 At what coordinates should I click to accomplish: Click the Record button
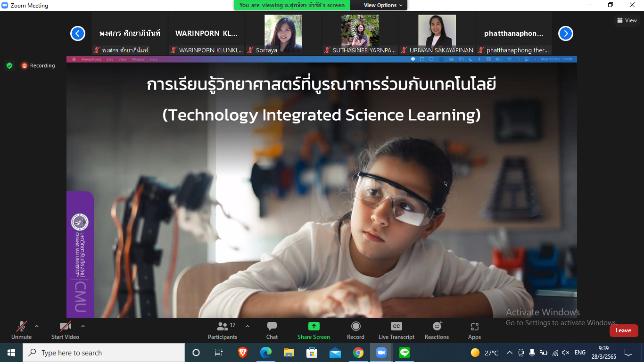click(x=355, y=330)
